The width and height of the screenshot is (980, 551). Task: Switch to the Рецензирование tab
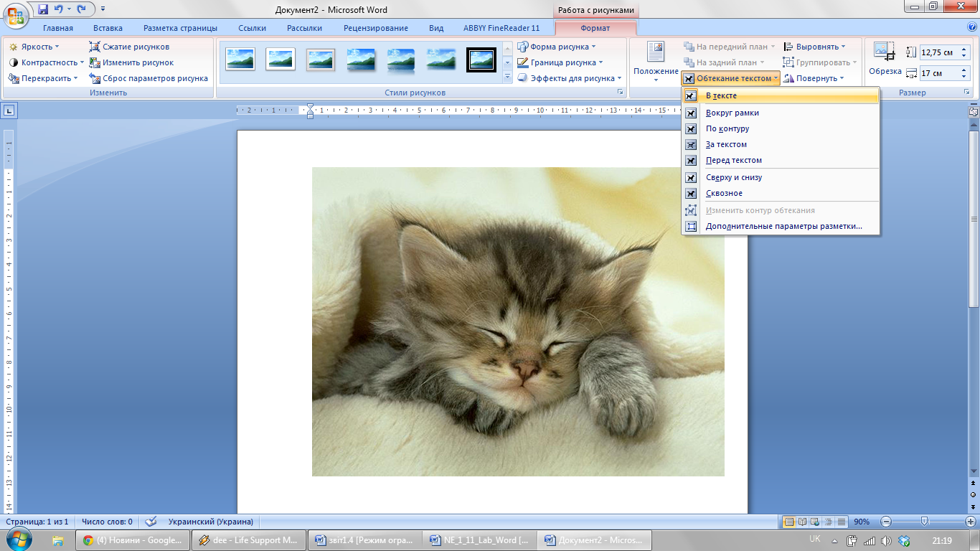pyautogui.click(x=376, y=28)
